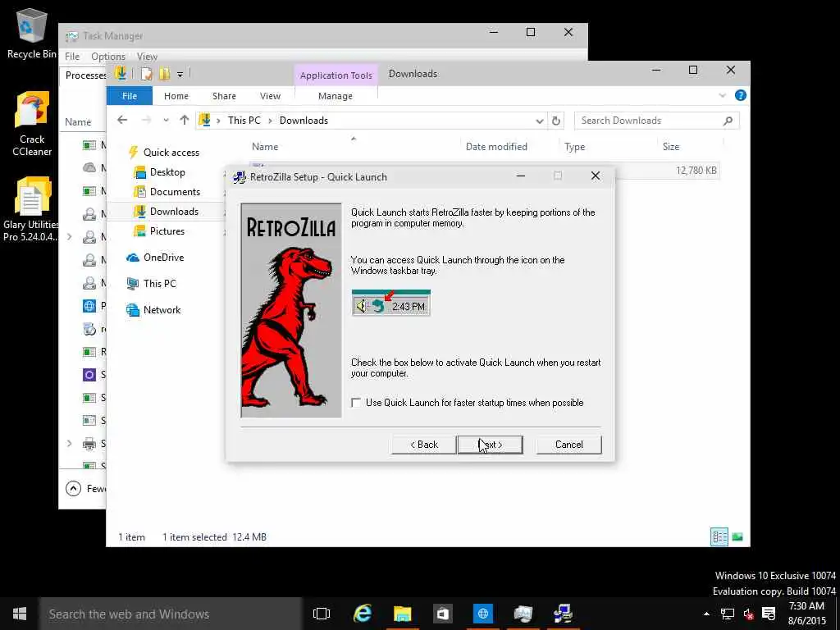
Task: Open File tab in Downloads Explorer
Action: [130, 96]
